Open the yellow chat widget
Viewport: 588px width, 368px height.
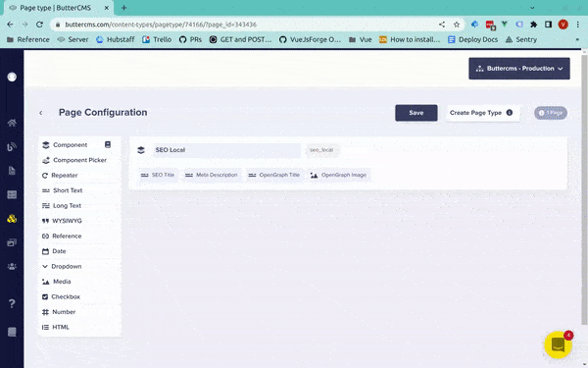[x=558, y=344]
